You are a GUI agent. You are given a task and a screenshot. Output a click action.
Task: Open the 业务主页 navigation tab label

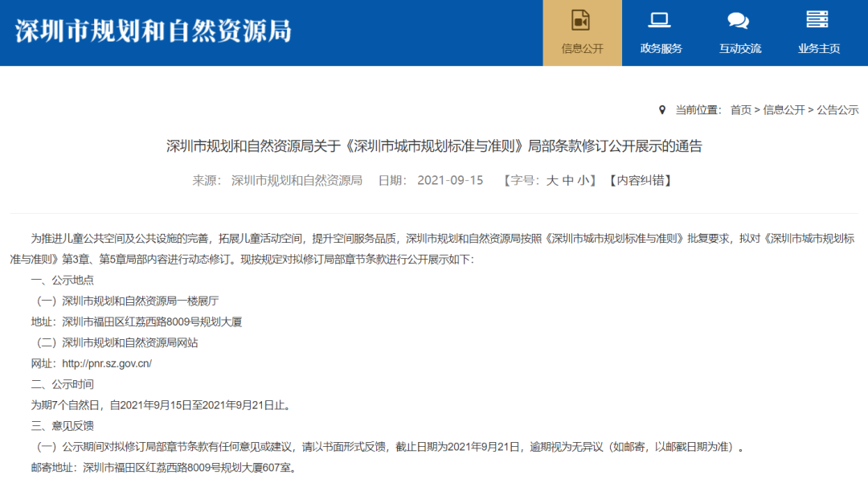point(819,49)
